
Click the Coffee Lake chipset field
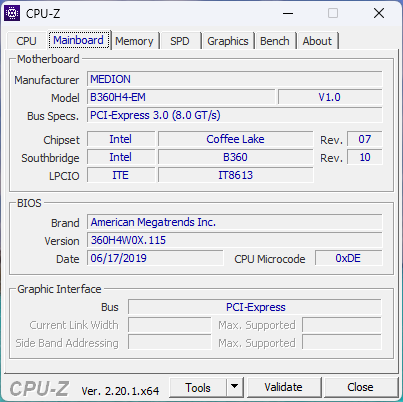point(236,139)
